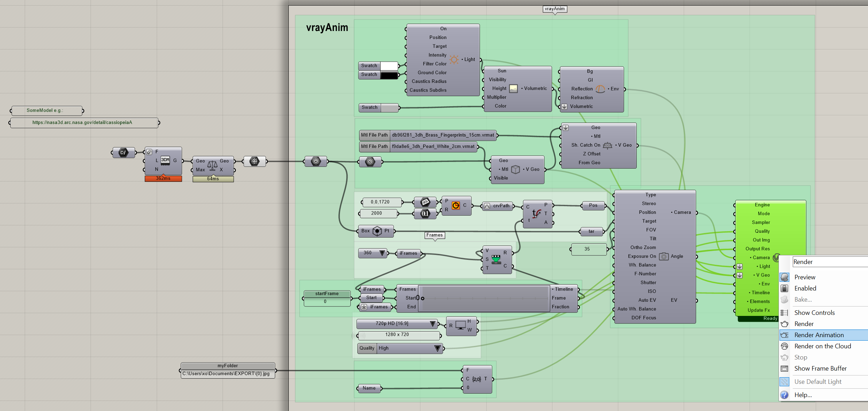The height and width of the screenshot is (411, 868).
Task: Click the film clapper timeline icon
Action: click(496, 259)
